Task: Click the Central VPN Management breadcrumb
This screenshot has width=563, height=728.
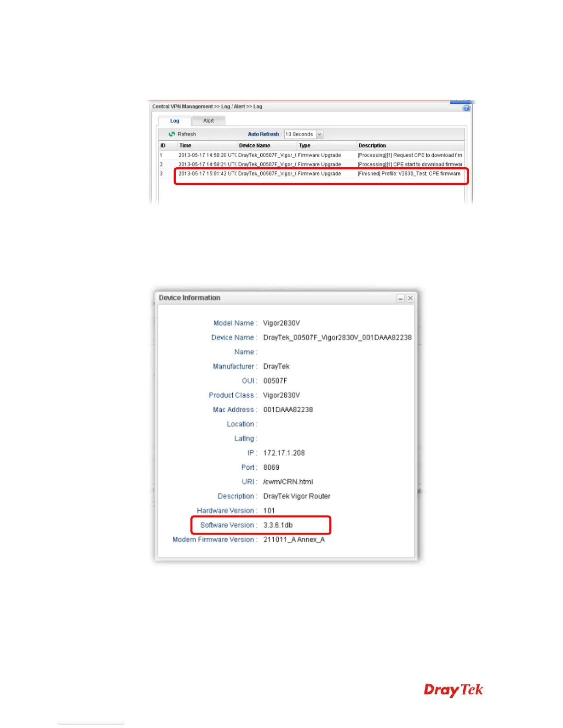Action: (183, 107)
